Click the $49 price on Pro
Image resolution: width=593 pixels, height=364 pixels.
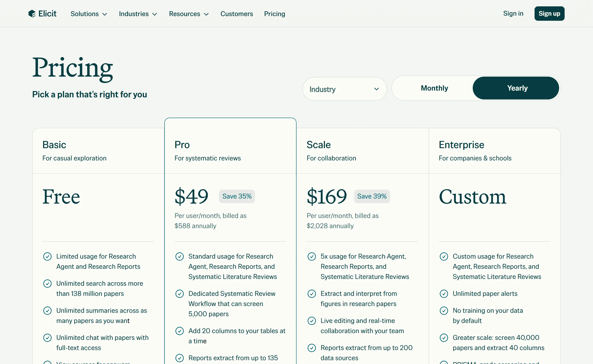point(191,196)
